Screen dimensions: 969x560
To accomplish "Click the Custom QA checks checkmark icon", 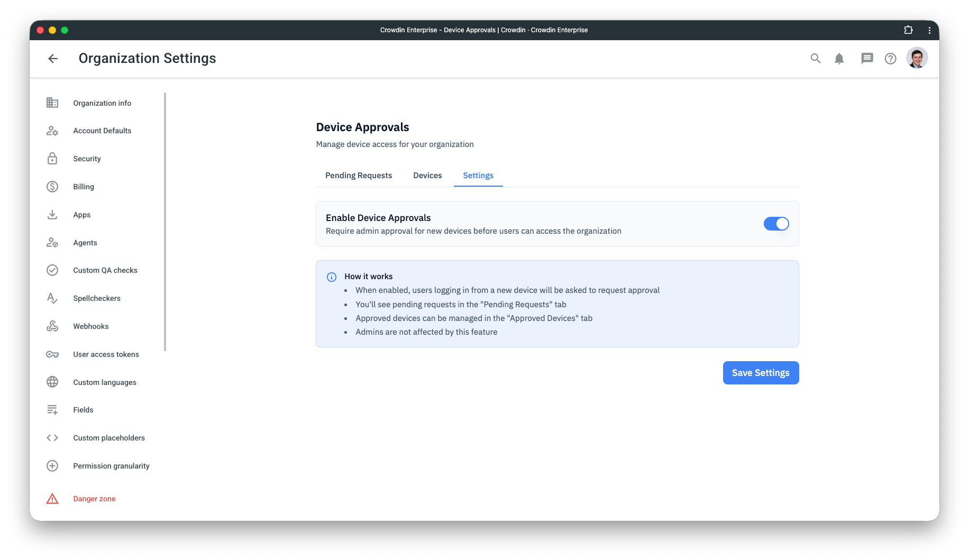I will 52,270.
